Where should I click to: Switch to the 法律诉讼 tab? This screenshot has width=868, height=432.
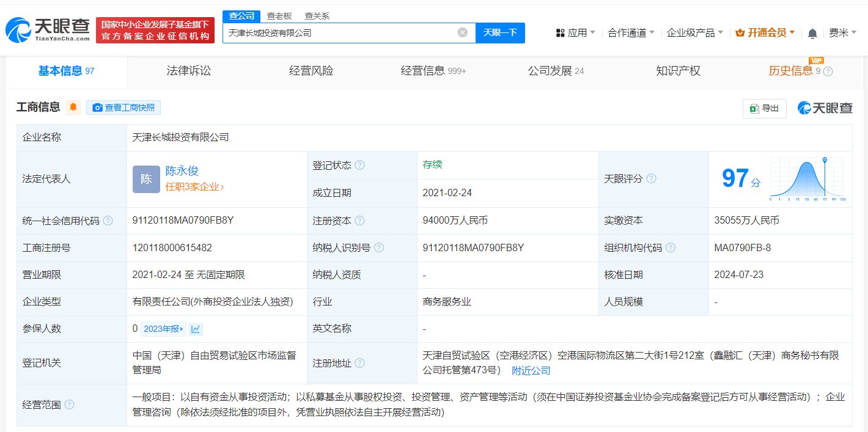(189, 71)
